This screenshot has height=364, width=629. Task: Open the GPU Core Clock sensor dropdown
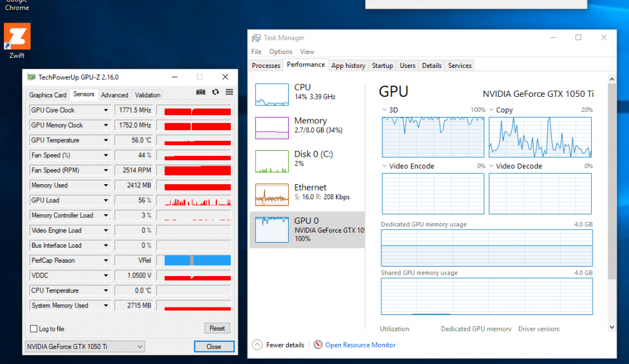point(106,110)
